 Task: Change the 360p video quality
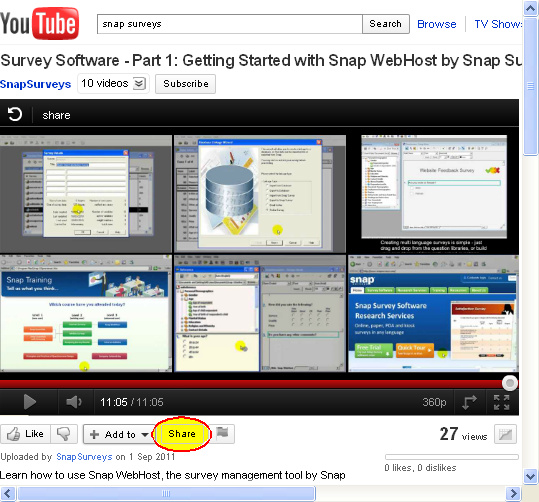[x=434, y=402]
